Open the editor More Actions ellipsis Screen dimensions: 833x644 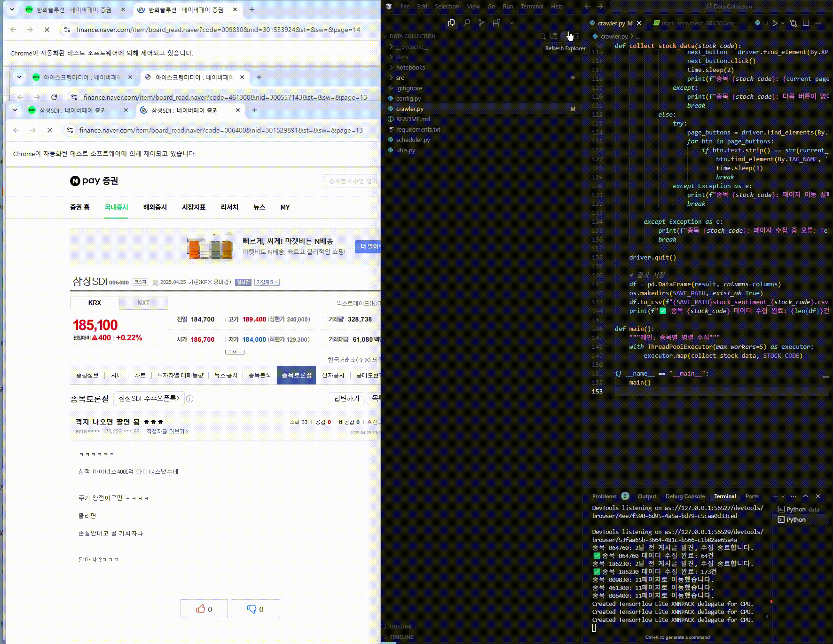pos(818,23)
